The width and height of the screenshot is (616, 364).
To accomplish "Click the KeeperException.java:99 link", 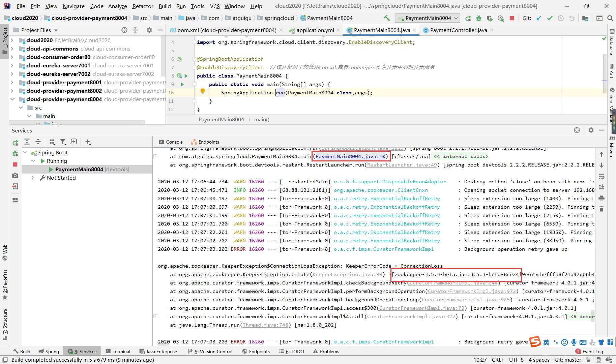I will [x=347, y=274].
